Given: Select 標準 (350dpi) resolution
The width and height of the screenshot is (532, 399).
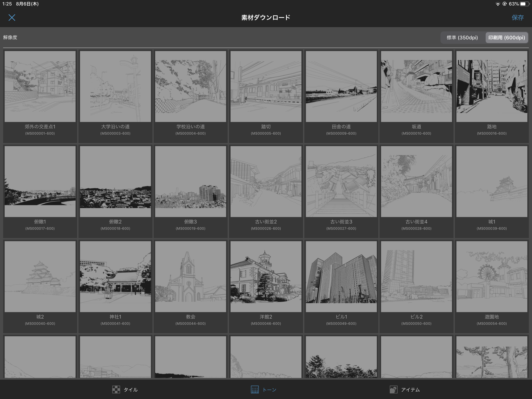Looking at the screenshot, I should click(462, 38).
